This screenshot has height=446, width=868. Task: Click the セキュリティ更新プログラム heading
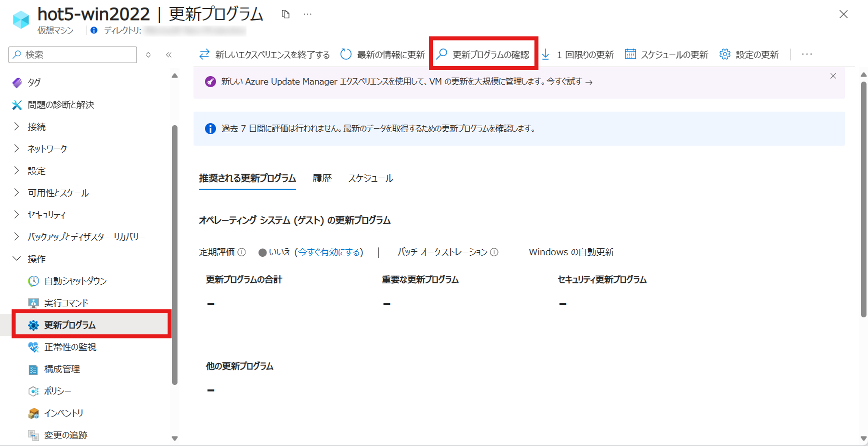pos(602,280)
